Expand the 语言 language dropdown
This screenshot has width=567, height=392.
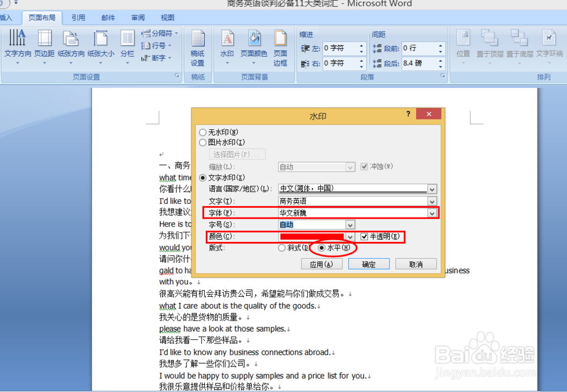pyautogui.click(x=431, y=189)
